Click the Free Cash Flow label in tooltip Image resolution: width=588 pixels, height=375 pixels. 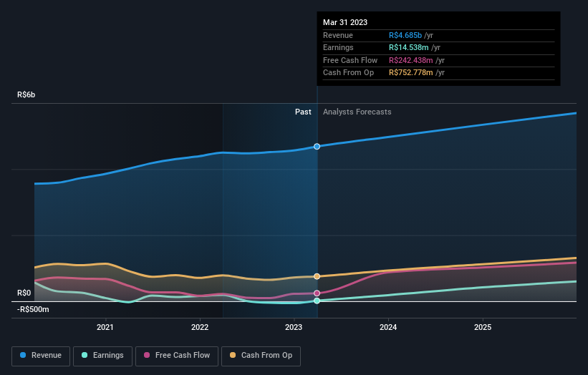[x=350, y=60]
